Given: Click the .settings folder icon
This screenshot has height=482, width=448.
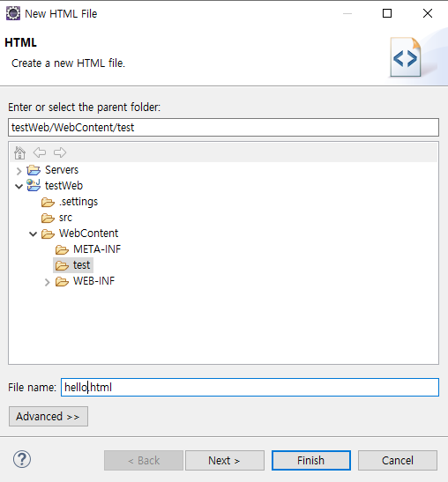Looking at the screenshot, I should click(48, 202).
